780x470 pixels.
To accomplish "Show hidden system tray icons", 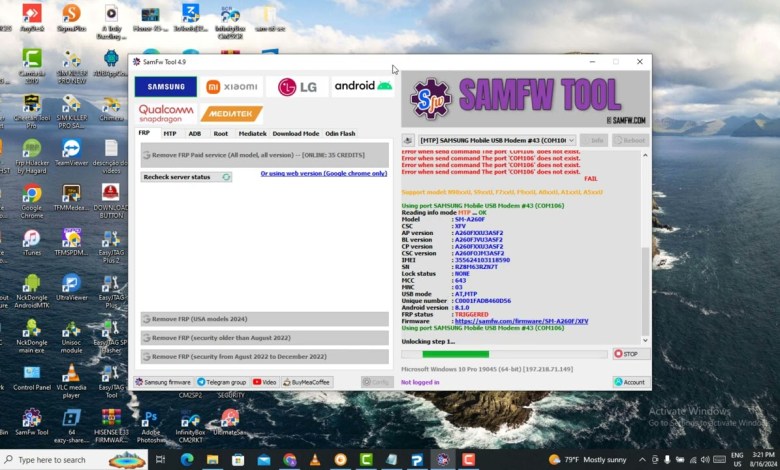I will click(x=642, y=460).
